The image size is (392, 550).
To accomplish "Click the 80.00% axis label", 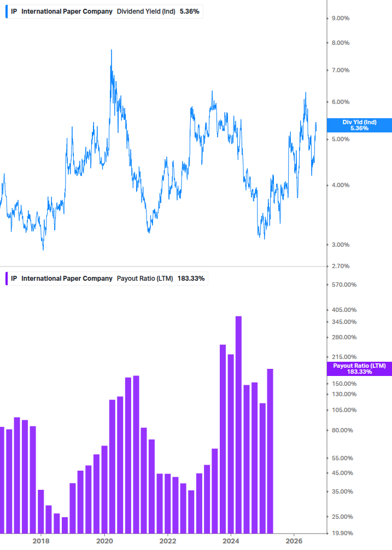I will (342, 430).
